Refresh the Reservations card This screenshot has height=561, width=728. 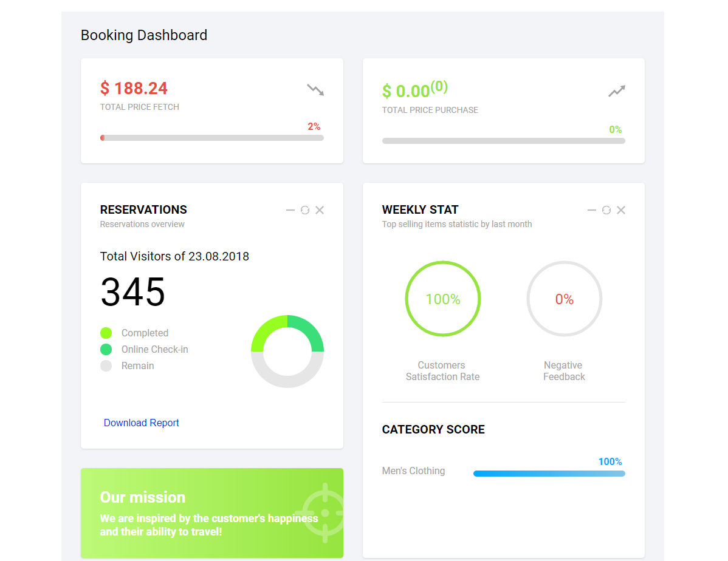pyautogui.click(x=305, y=210)
